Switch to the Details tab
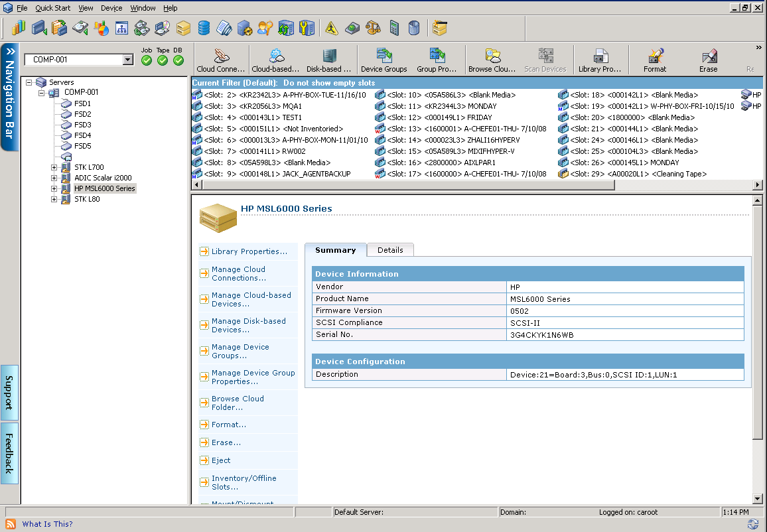Viewport: 767px width, 532px height. pos(390,250)
